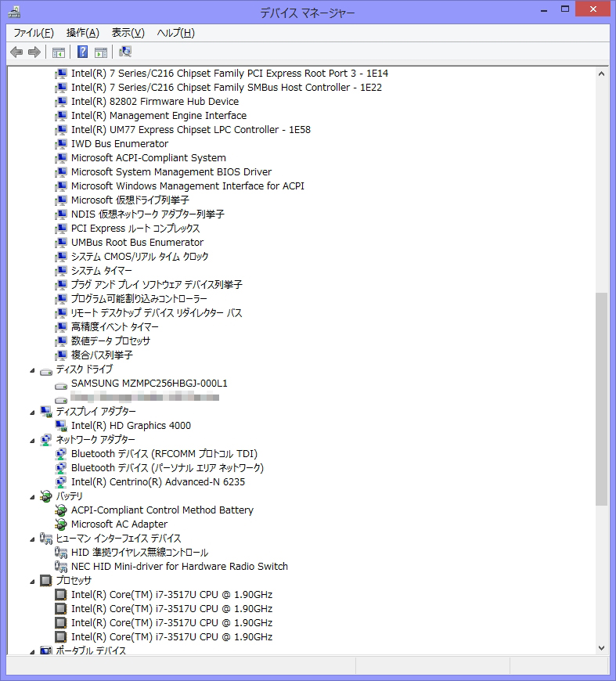Select 複合バス列挙子 entry
Screen dimensions: 616x681
pyautogui.click(x=102, y=355)
